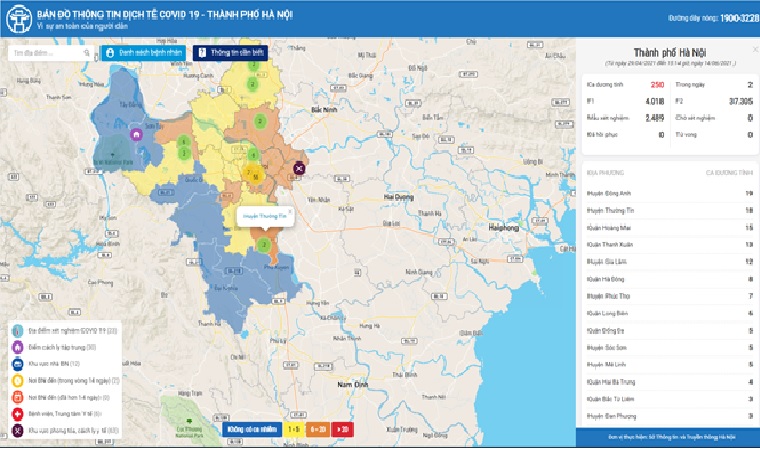The height and width of the screenshot is (449, 760).
Task: Click 'Điểm cách ly tập trung' legend label
Action: [x=62, y=347]
